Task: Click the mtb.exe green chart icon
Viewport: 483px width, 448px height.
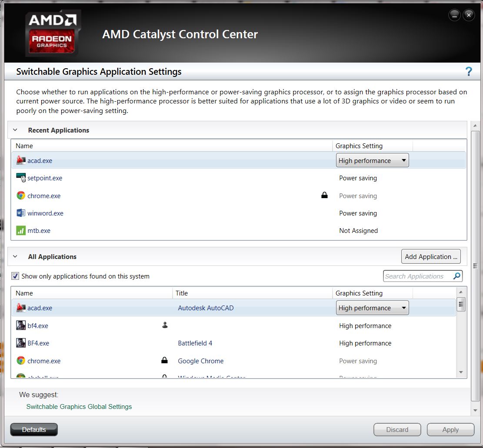Action: click(x=20, y=230)
